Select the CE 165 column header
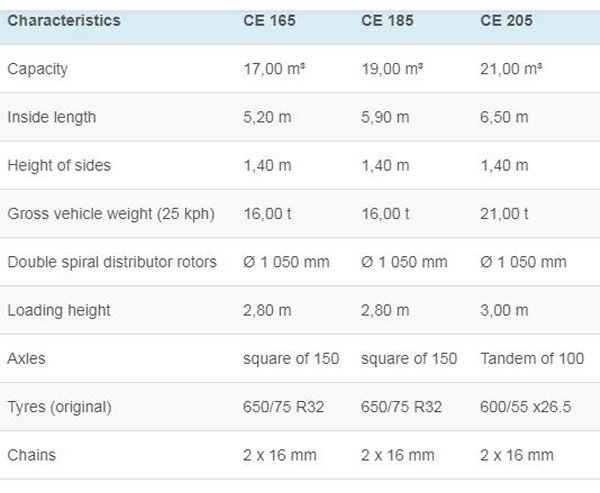 tap(269, 20)
